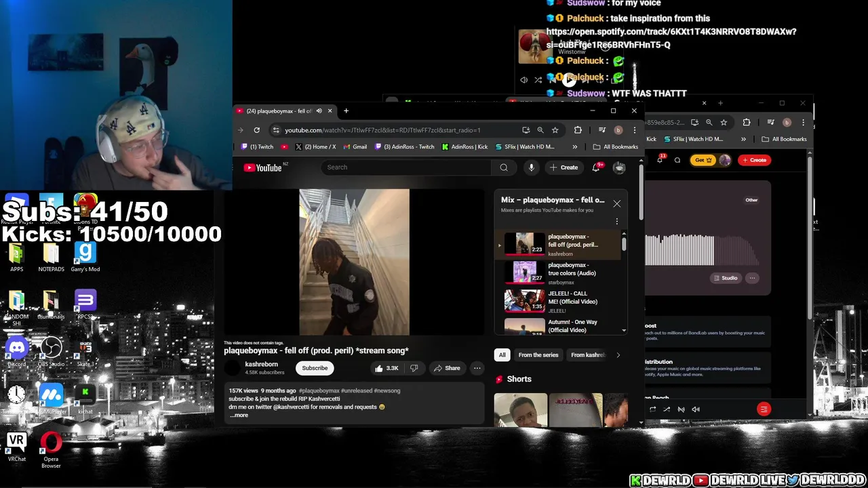This screenshot has height=488, width=868.
Task: Open a new tab in the YouTube window
Action: [346, 111]
